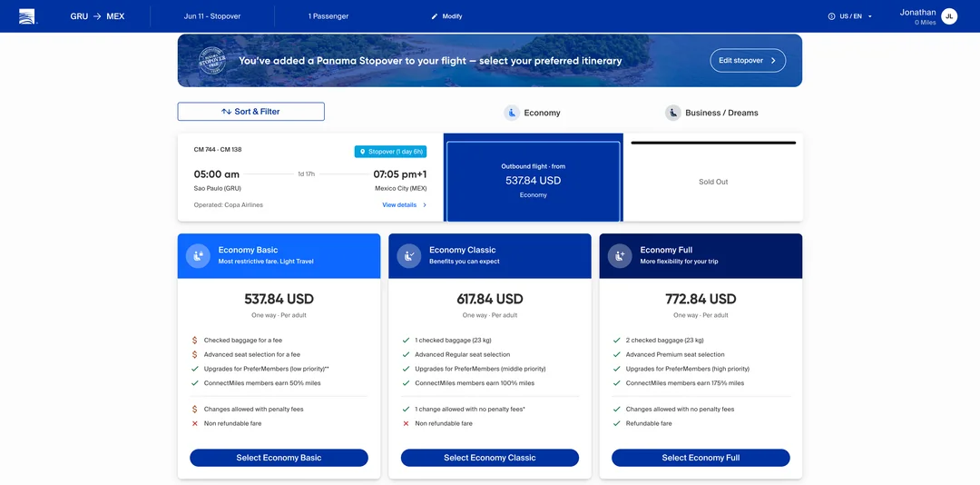Click the 772.84 USD price
Screen dimensions: 980x485
[x=701, y=299]
